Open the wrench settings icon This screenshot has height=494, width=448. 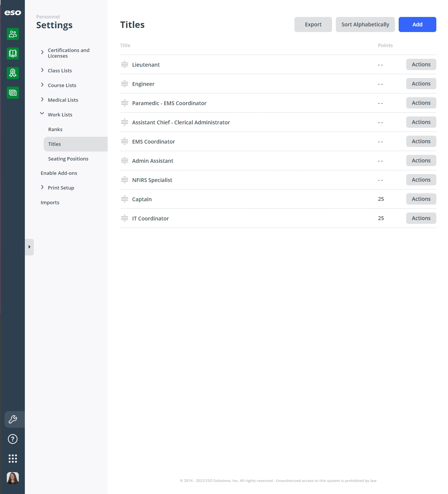click(13, 419)
